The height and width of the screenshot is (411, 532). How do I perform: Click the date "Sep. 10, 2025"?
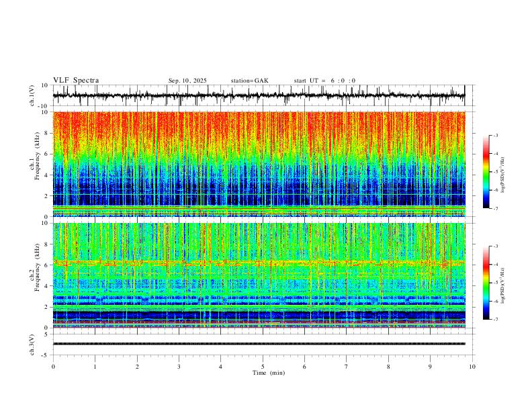187,81
